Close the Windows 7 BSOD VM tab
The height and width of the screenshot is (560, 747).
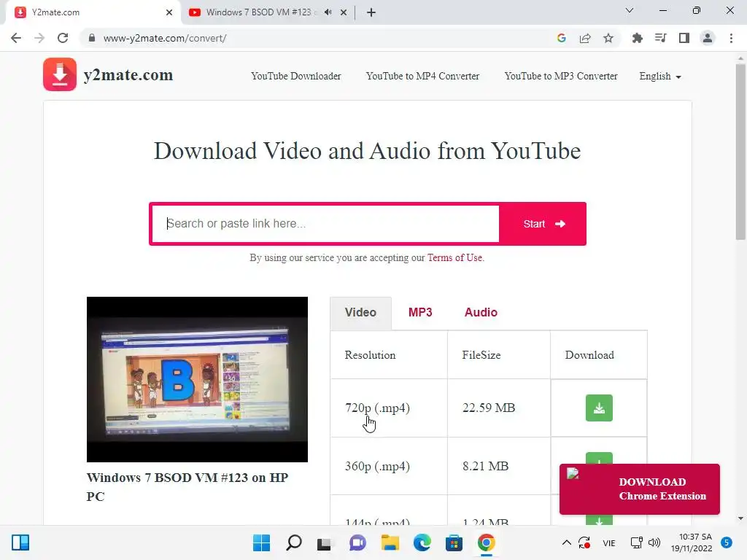coord(344,12)
